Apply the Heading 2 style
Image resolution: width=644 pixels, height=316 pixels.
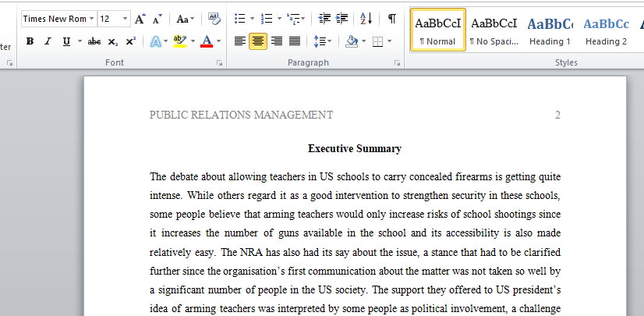pos(607,30)
